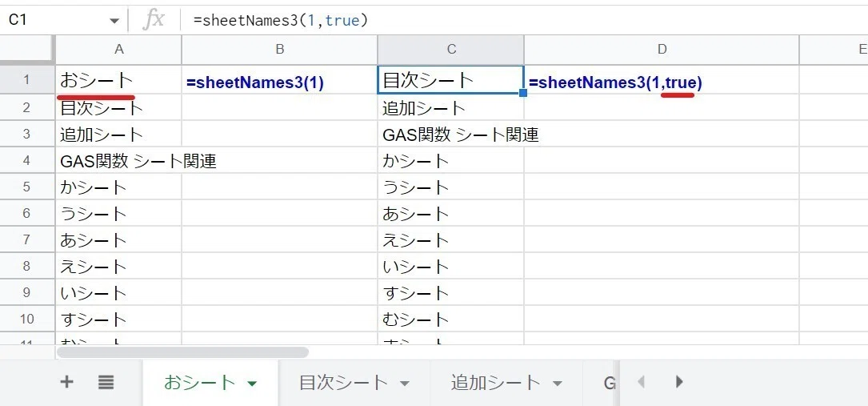Select column D header
Screen dimensions: 868x406
coord(662,50)
